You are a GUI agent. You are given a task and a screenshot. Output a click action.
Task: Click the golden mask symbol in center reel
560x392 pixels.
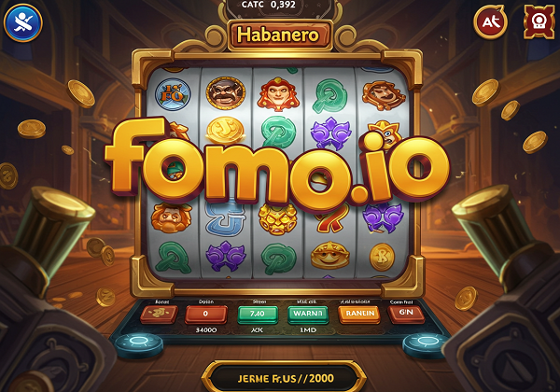(277, 219)
